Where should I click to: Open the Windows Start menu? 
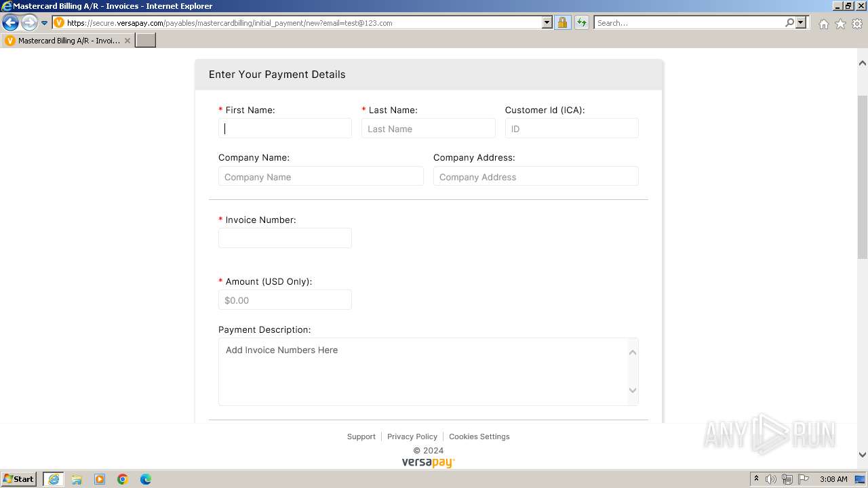click(x=19, y=479)
